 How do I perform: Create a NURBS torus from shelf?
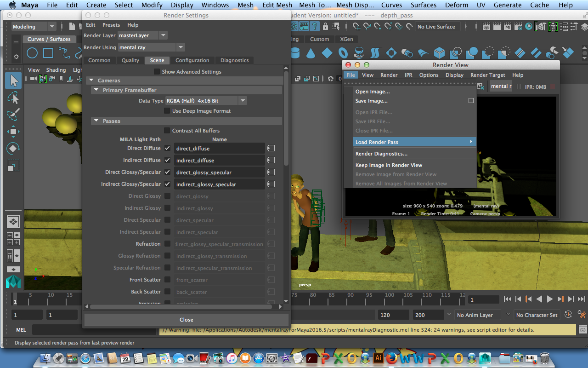click(343, 53)
